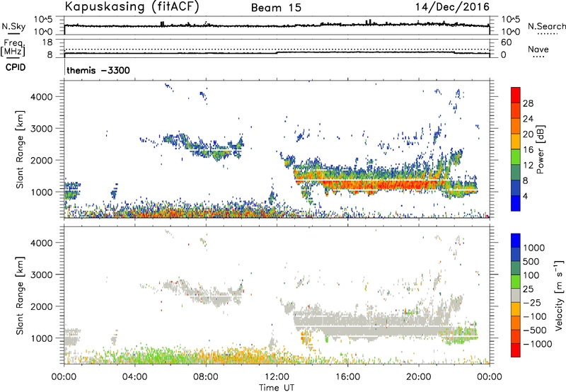
Task: Click the "04:00" time axis tick label
Action: click(x=134, y=377)
